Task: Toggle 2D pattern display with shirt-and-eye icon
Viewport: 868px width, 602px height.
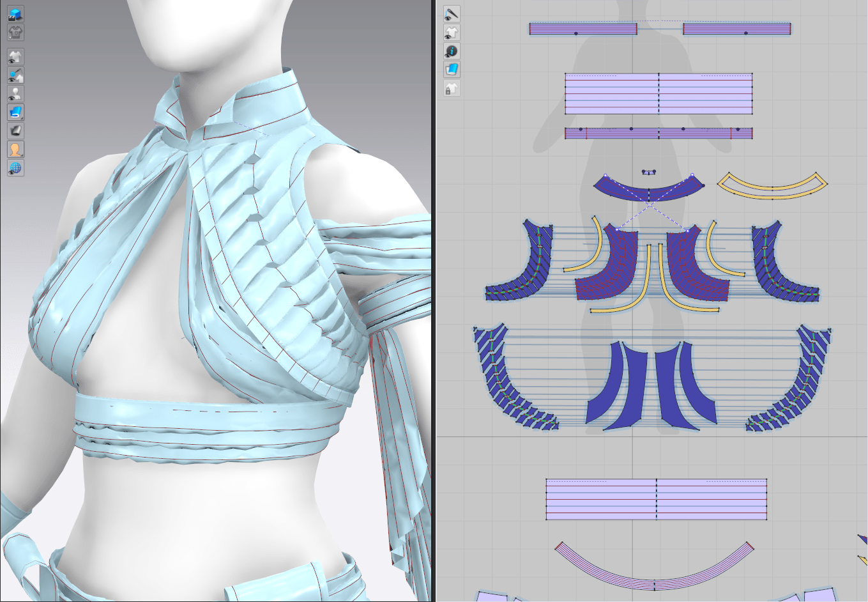Action: (x=452, y=32)
